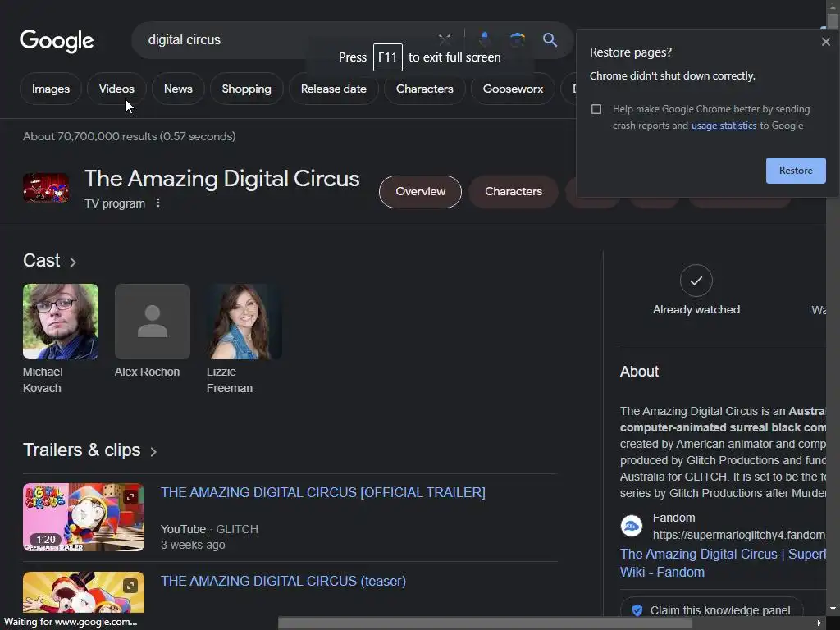Click The Amazing Digital Circus title thumbnail

pyautogui.click(x=46, y=188)
